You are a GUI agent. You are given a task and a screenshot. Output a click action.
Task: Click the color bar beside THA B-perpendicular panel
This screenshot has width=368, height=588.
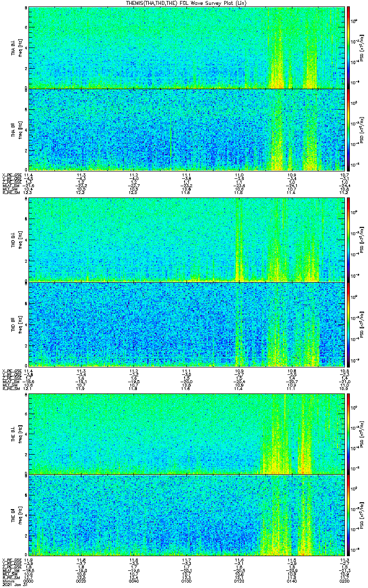click(x=348, y=48)
